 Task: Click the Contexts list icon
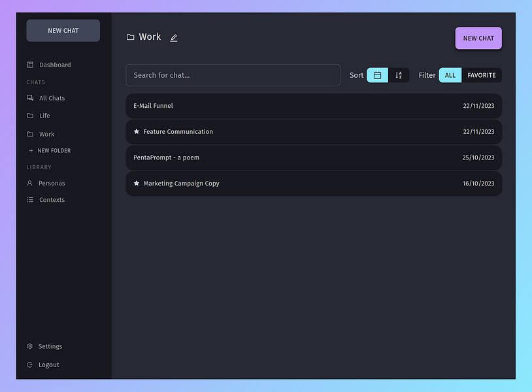point(30,200)
